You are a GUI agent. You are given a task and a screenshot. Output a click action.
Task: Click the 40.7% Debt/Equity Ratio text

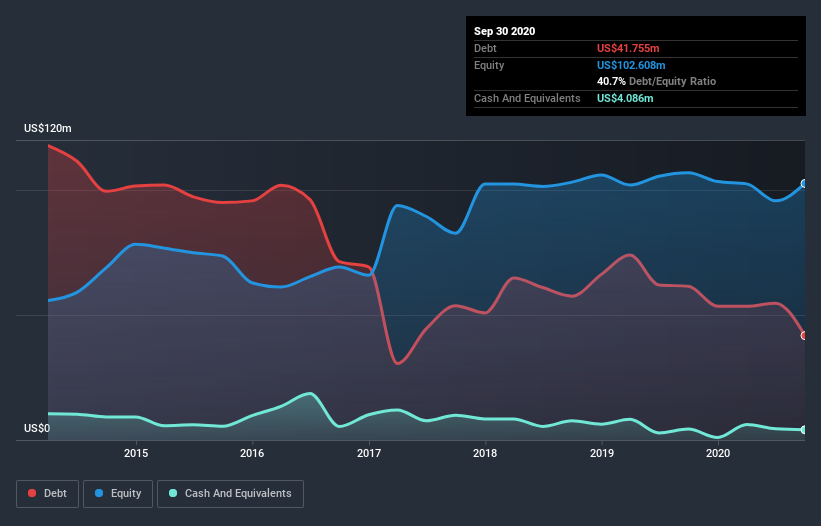tap(657, 82)
